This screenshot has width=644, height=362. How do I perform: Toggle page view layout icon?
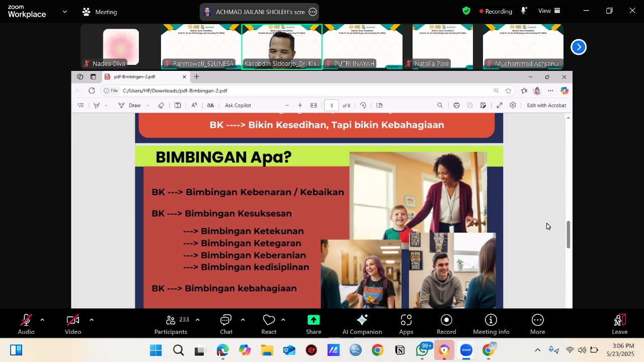click(x=379, y=105)
